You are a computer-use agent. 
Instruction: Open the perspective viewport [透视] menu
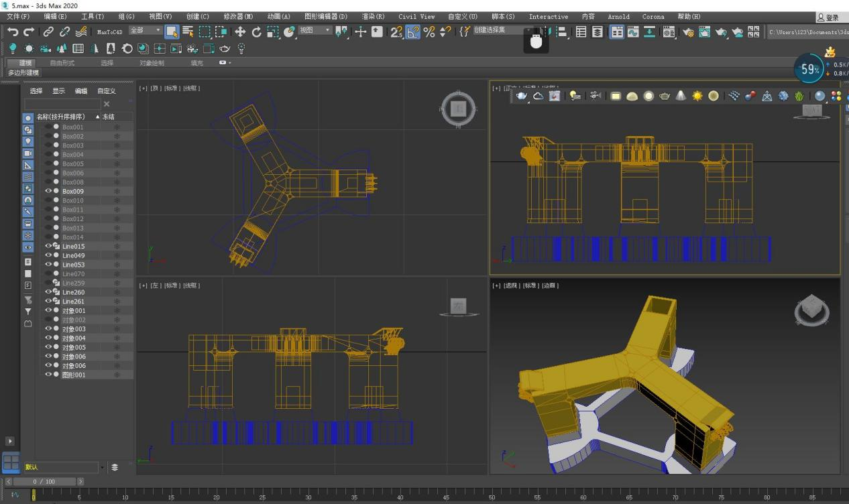(511, 286)
